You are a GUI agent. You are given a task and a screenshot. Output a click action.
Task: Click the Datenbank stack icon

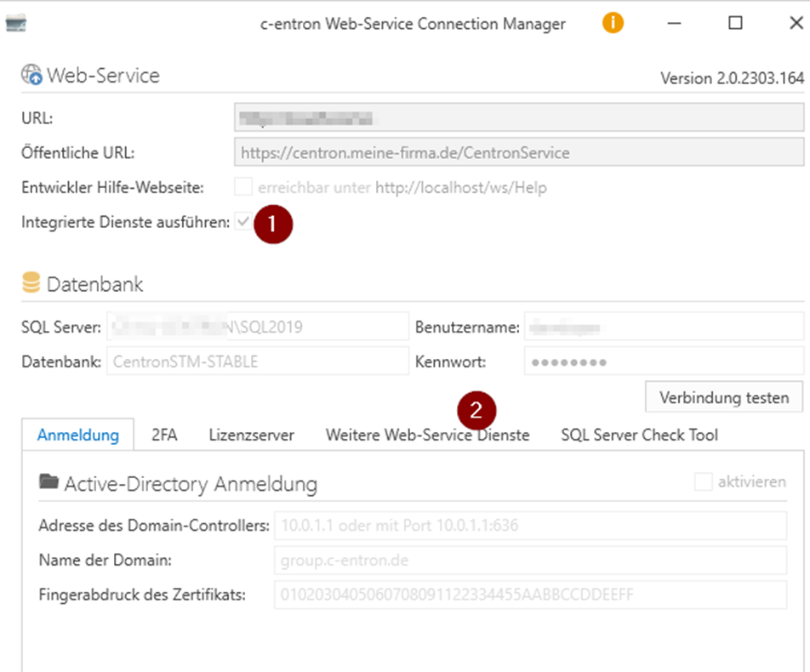[x=31, y=283]
